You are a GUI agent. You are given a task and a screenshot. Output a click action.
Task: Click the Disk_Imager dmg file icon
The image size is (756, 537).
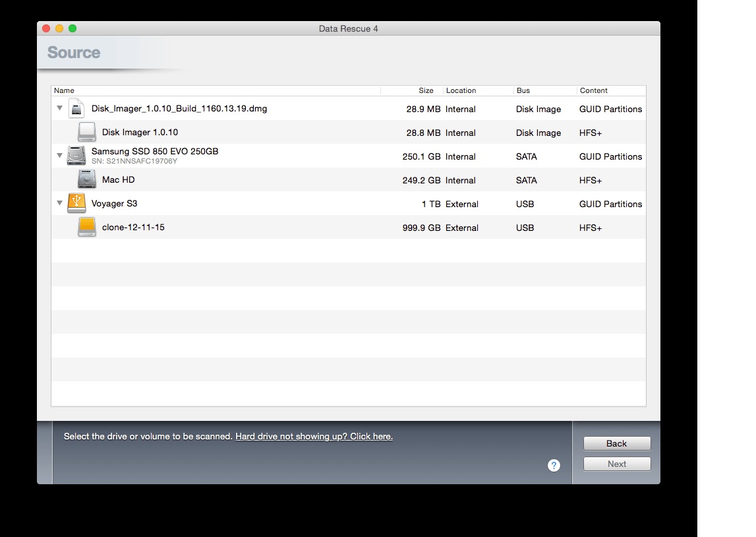click(x=76, y=109)
